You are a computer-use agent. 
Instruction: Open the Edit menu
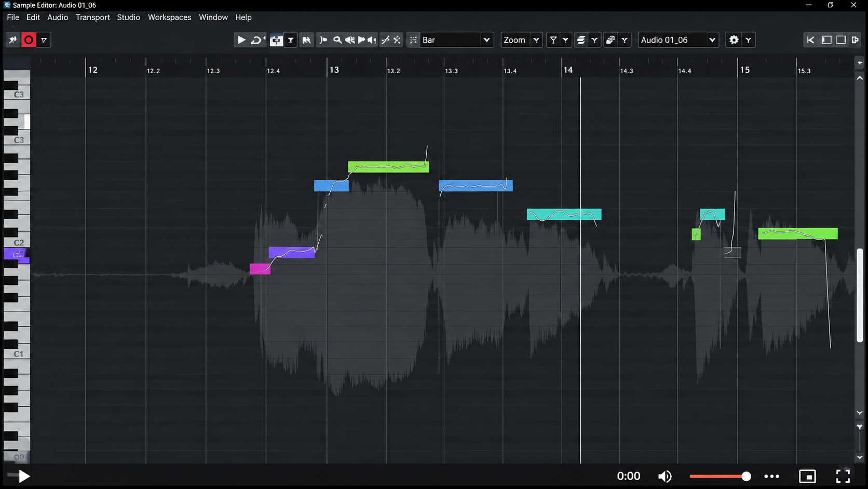coord(33,17)
